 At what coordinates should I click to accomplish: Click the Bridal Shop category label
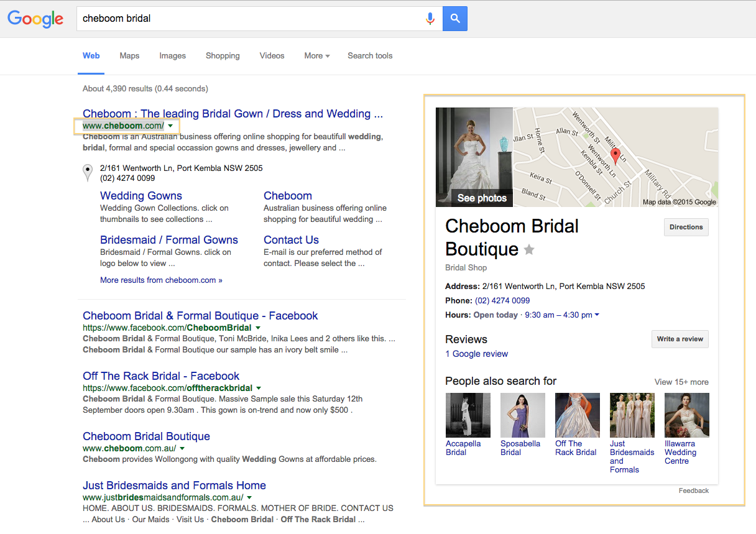pos(466,268)
